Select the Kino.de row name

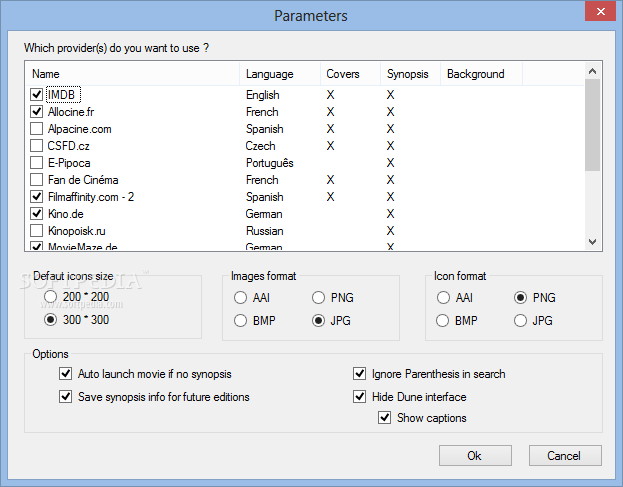pyautogui.click(x=66, y=214)
